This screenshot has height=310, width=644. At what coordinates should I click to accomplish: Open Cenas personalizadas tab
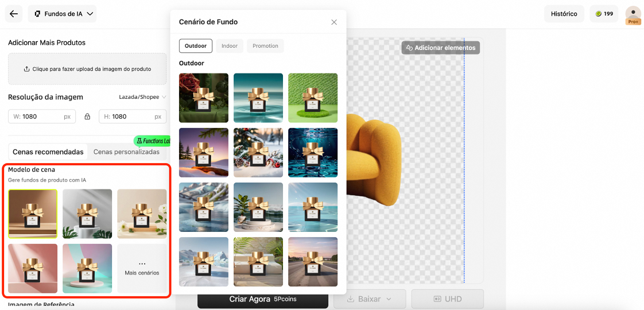[x=126, y=152]
